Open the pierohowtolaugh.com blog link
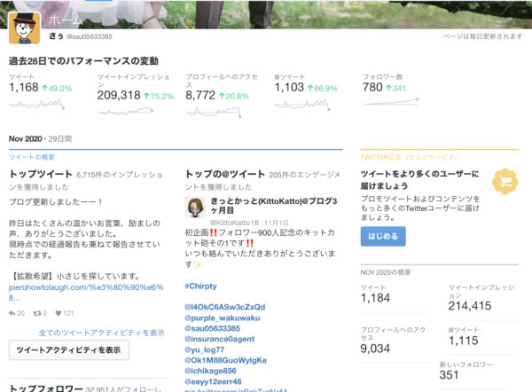Screen dimensions: 532x392 pos(86,293)
